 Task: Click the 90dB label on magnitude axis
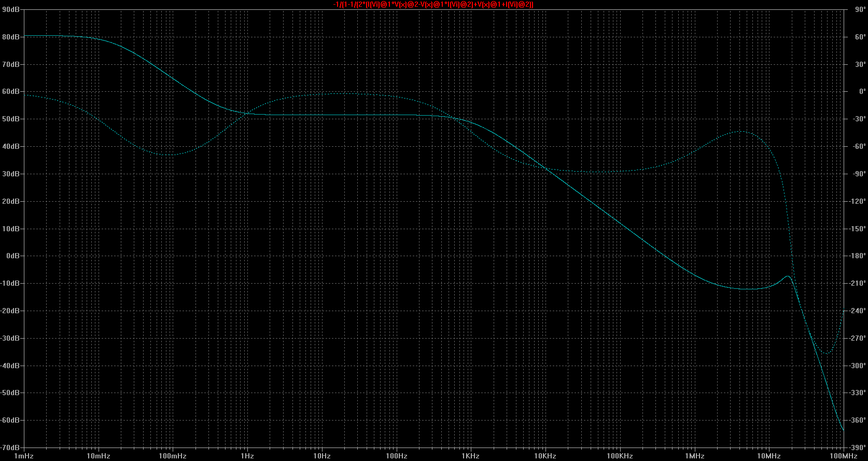pos(10,9)
